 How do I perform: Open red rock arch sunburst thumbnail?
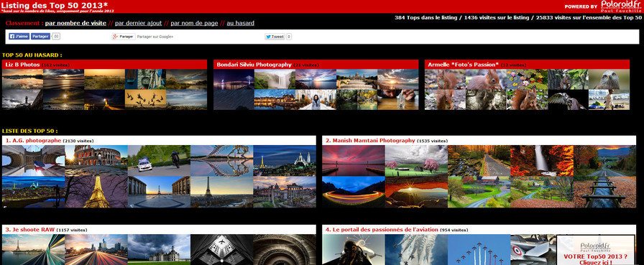[416, 192]
